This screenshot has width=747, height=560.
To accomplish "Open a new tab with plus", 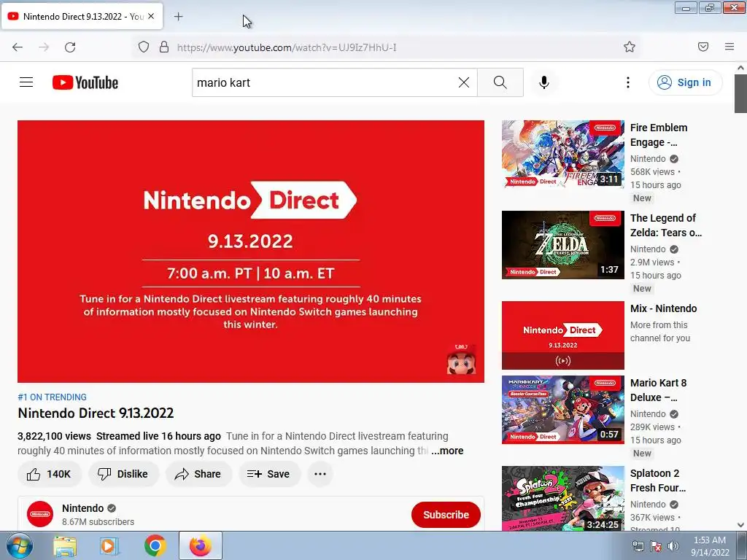I will 178,17.
